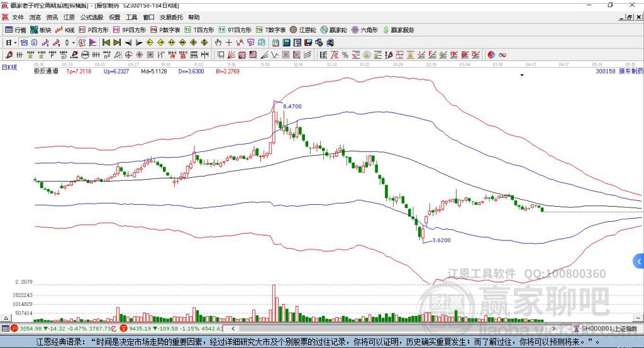Open the 江恩 menu
Viewport: 644px width, 348px height.
pos(69,17)
